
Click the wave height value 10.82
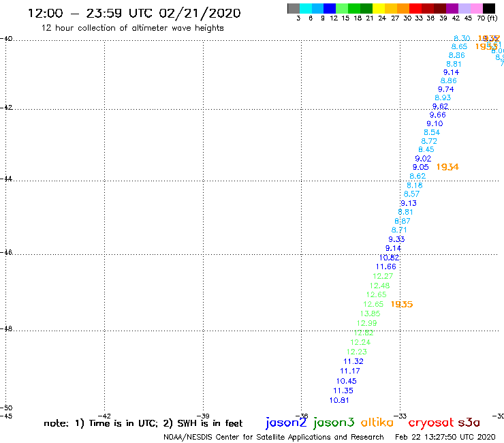(x=389, y=258)
